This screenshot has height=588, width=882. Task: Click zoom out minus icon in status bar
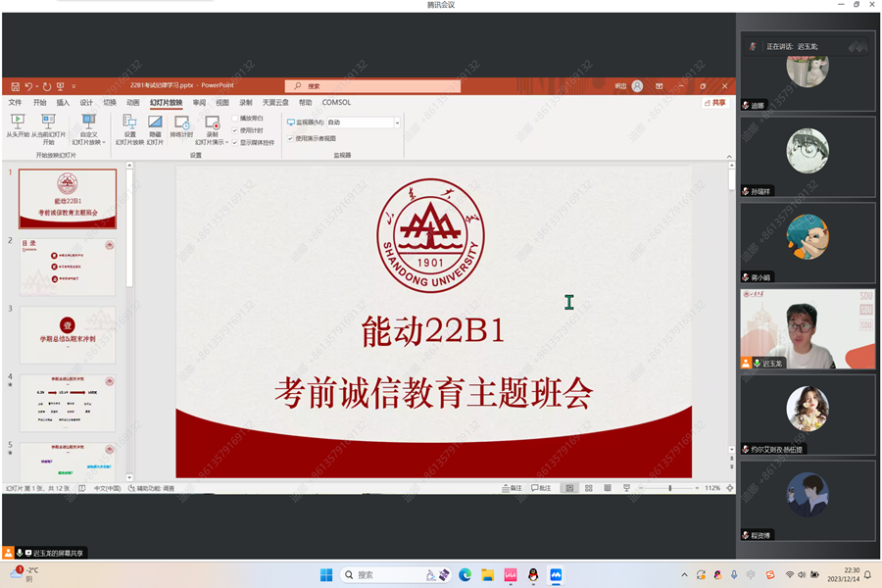[x=641, y=488]
